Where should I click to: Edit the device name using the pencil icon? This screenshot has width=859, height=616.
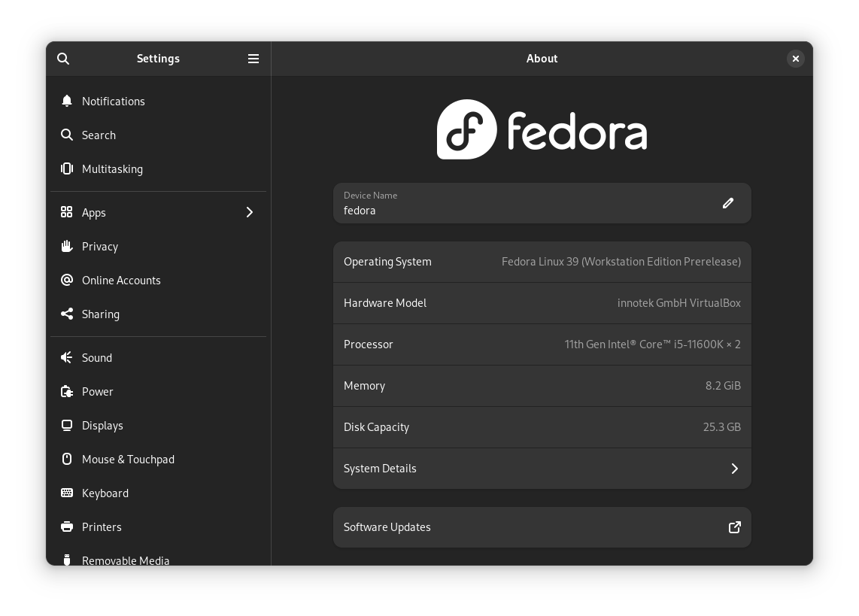pos(727,203)
